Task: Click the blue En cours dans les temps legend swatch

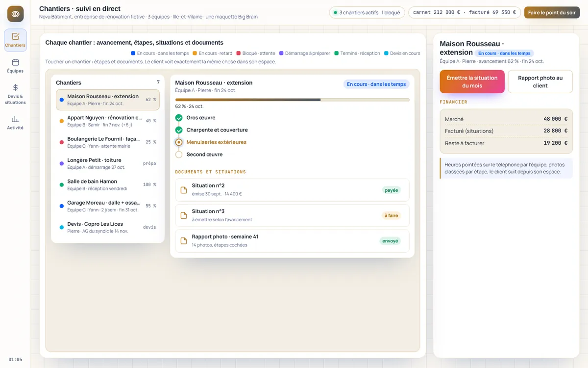Action: (x=133, y=53)
